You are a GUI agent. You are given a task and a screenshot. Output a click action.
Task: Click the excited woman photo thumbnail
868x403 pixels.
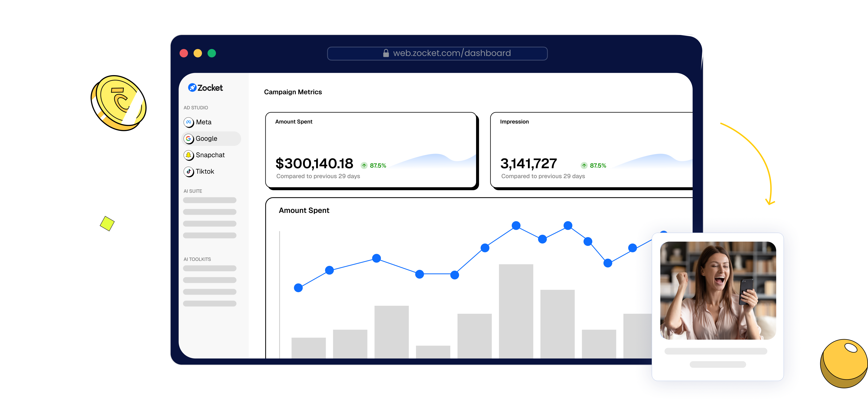point(718,290)
